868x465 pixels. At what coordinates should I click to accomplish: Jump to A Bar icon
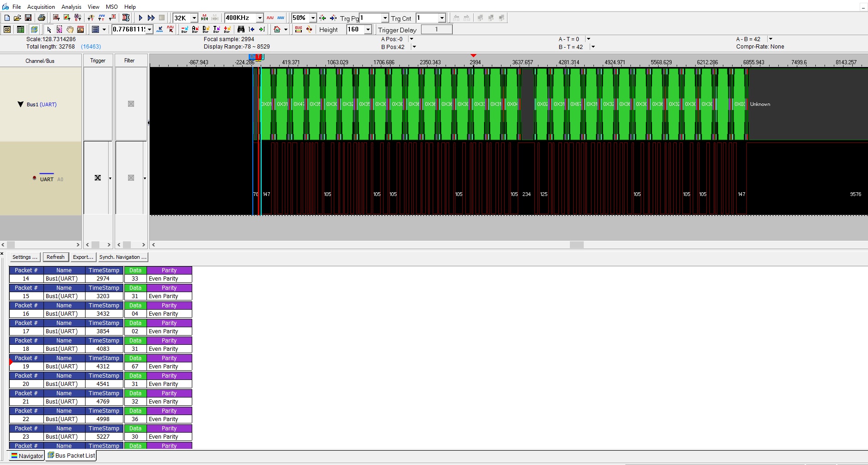[195, 30]
